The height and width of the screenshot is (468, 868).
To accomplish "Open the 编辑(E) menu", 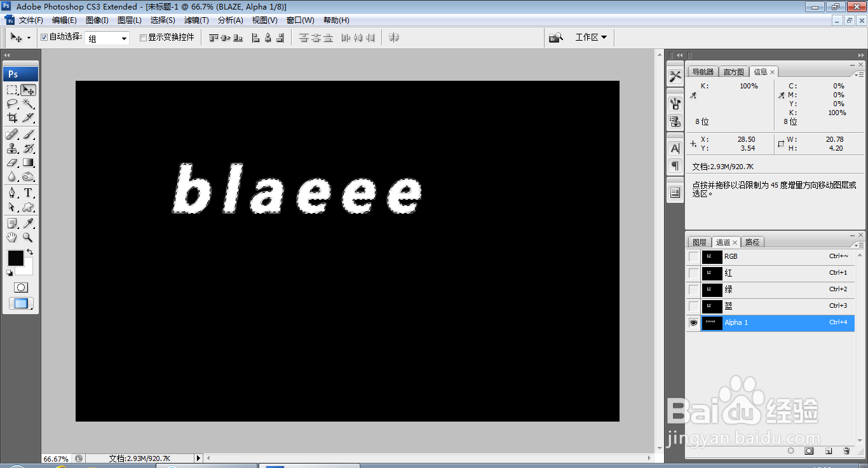I will coord(63,20).
